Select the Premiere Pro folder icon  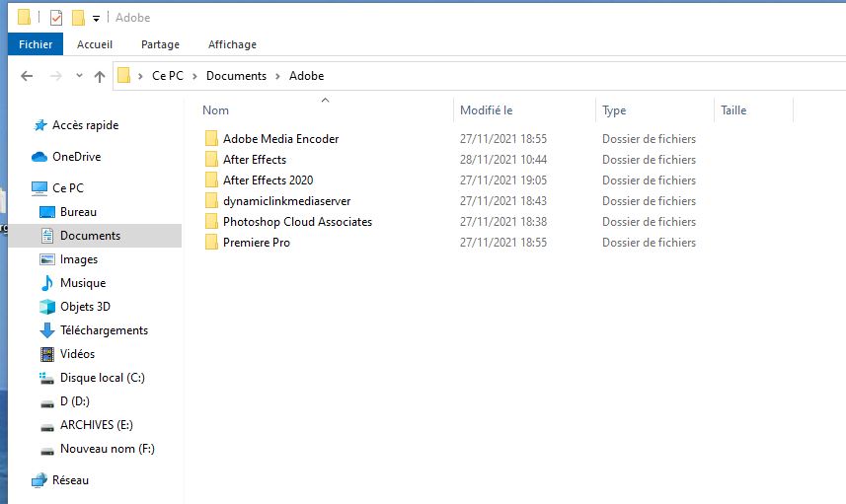(211, 243)
